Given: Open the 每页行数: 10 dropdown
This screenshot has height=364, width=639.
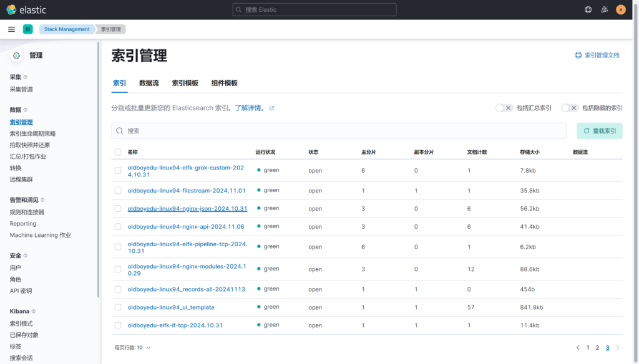Looking at the screenshot, I should [132, 348].
